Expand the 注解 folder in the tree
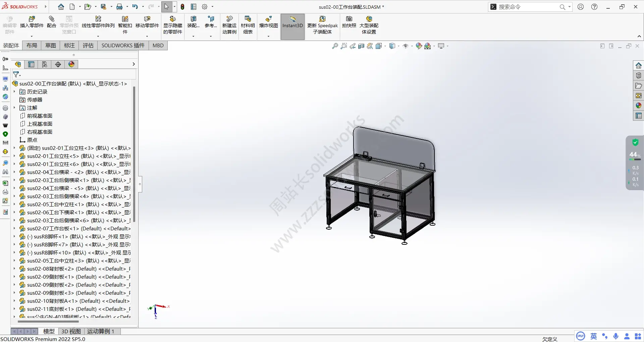644x342 pixels. pos(14,108)
